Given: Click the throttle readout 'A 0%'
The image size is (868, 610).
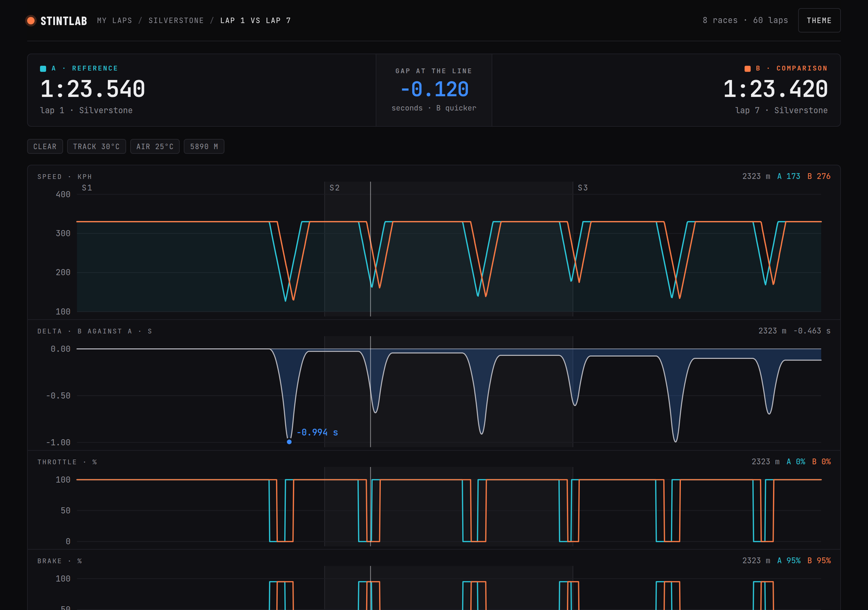Looking at the screenshot, I should (x=796, y=461).
